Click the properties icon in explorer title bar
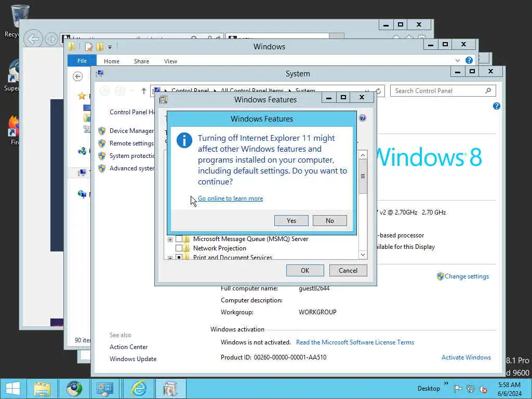This screenshot has width=532, height=399. pyautogui.click(x=88, y=46)
